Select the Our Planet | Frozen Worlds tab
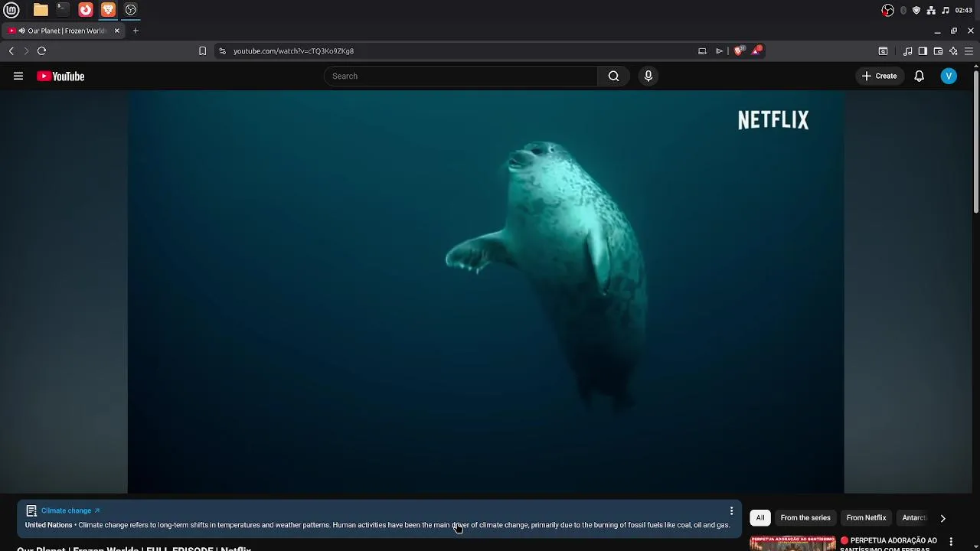Viewport: 980px width, 551px height. point(62,31)
